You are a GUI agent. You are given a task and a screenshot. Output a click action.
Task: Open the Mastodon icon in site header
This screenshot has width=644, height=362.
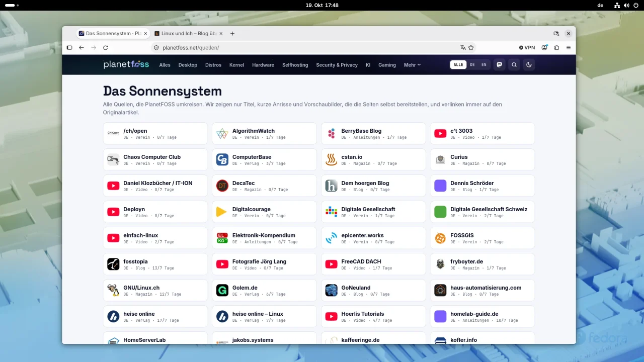pos(499,65)
